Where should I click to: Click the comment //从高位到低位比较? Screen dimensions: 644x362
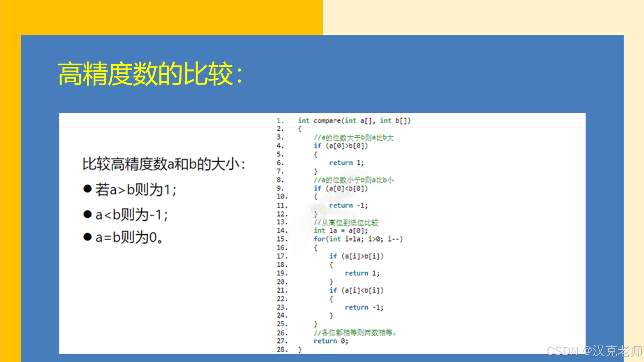[x=346, y=223]
